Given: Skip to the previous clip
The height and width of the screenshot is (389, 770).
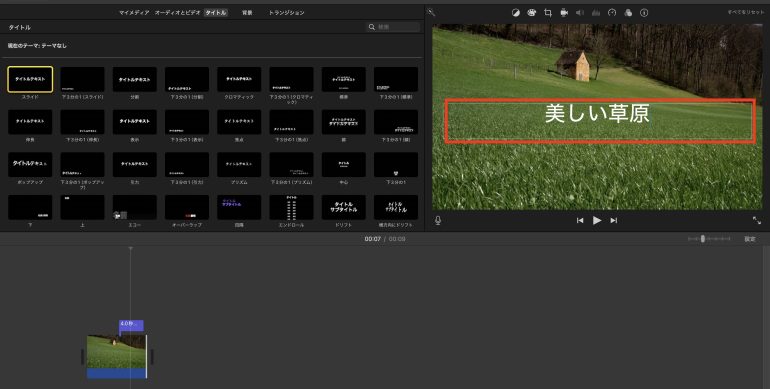Looking at the screenshot, I should pyautogui.click(x=580, y=221).
